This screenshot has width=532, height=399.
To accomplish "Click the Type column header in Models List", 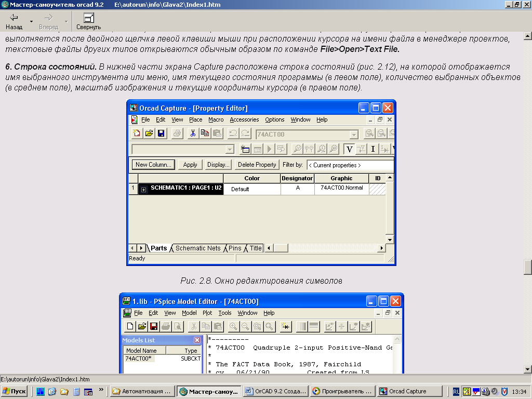I will [184, 351].
